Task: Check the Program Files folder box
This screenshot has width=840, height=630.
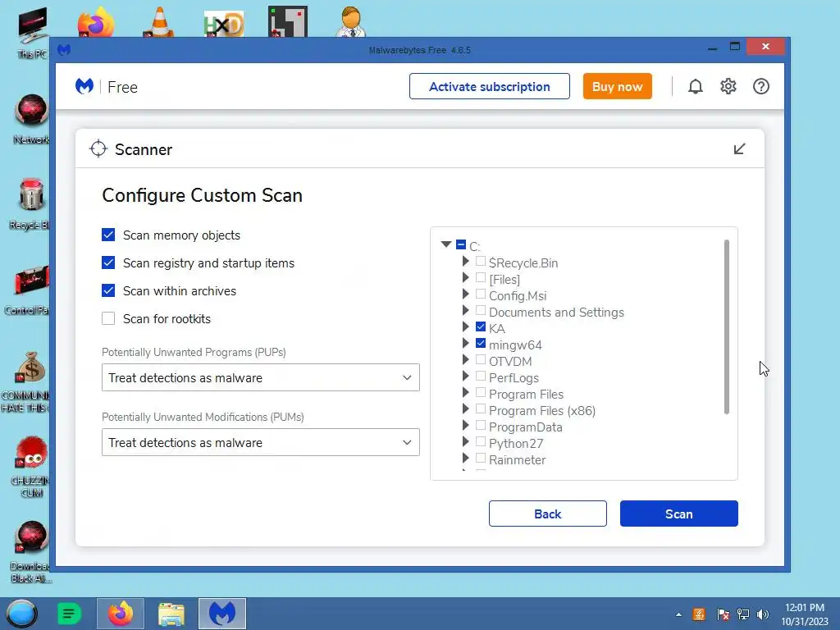Action: pyautogui.click(x=481, y=393)
